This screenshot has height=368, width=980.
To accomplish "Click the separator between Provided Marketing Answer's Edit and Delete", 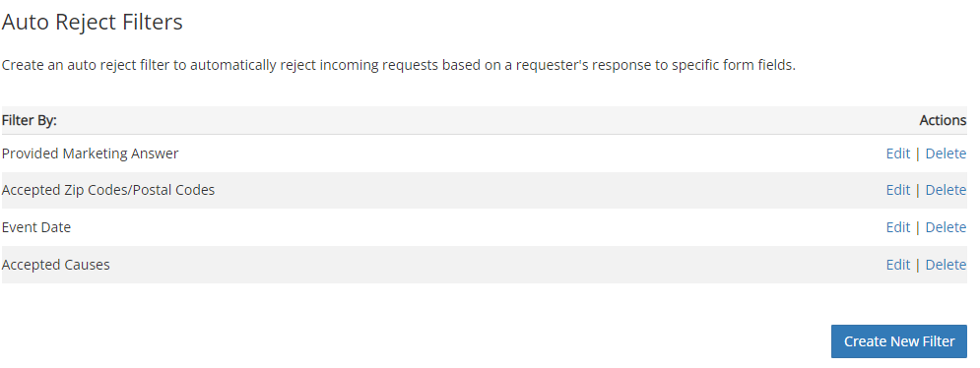I will (918, 153).
